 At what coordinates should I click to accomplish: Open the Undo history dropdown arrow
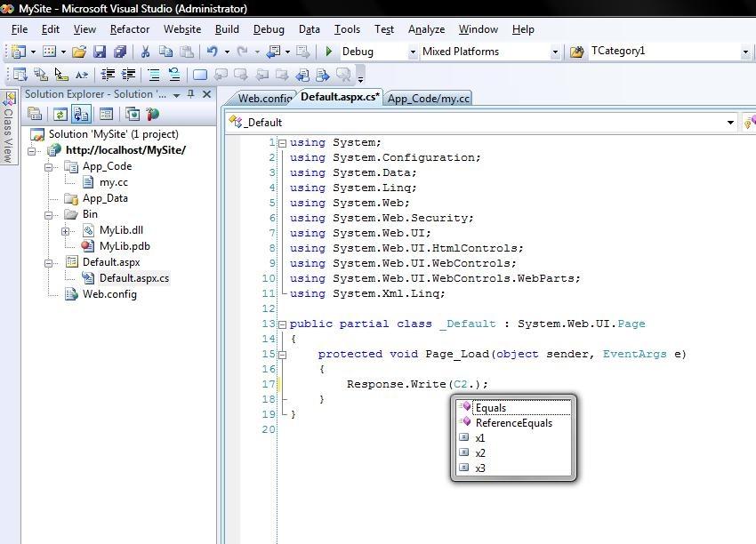tap(227, 52)
